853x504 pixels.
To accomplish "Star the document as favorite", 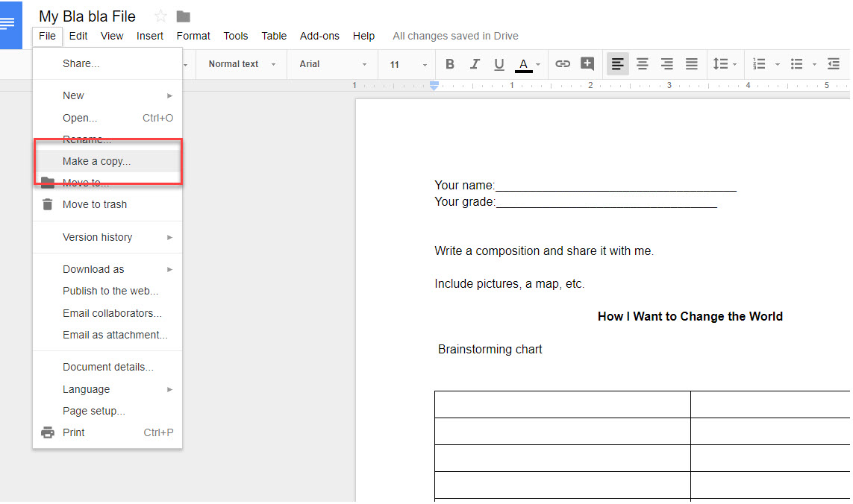I will (x=160, y=16).
